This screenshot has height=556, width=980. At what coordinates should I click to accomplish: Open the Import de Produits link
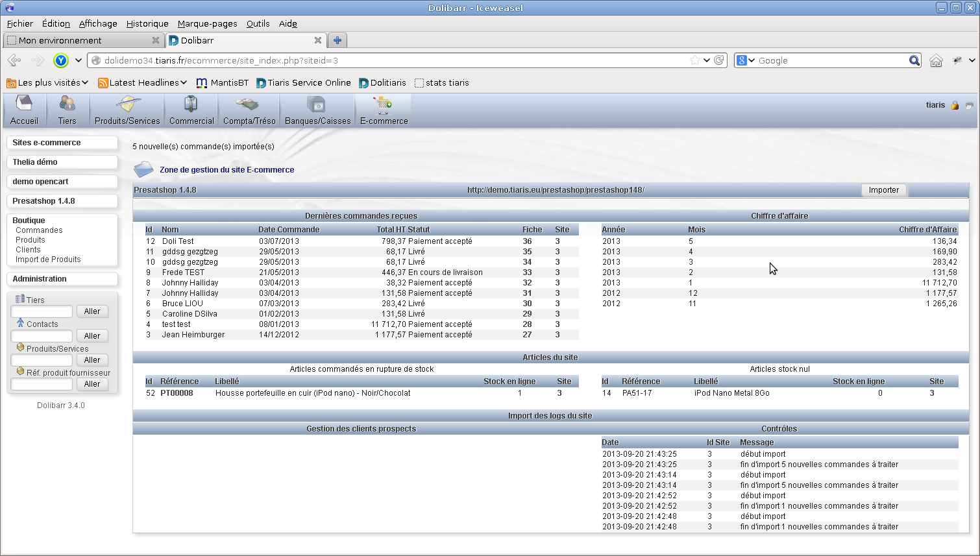click(x=48, y=260)
